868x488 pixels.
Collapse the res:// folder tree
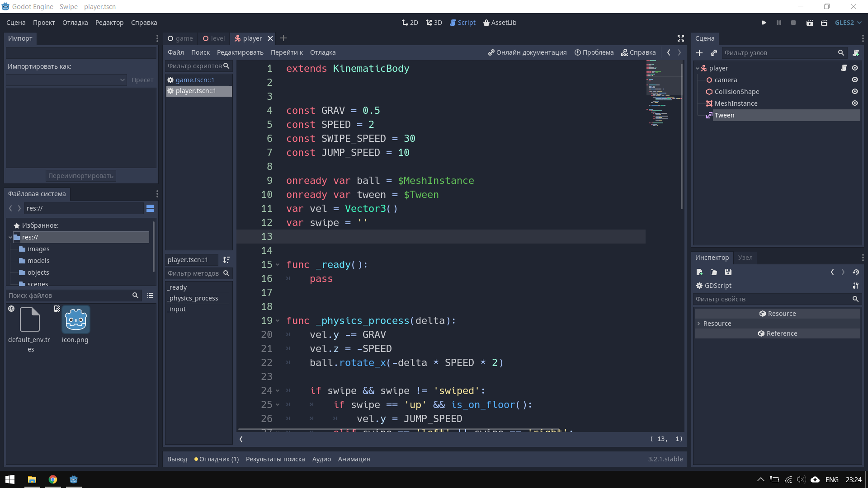tap(10, 237)
